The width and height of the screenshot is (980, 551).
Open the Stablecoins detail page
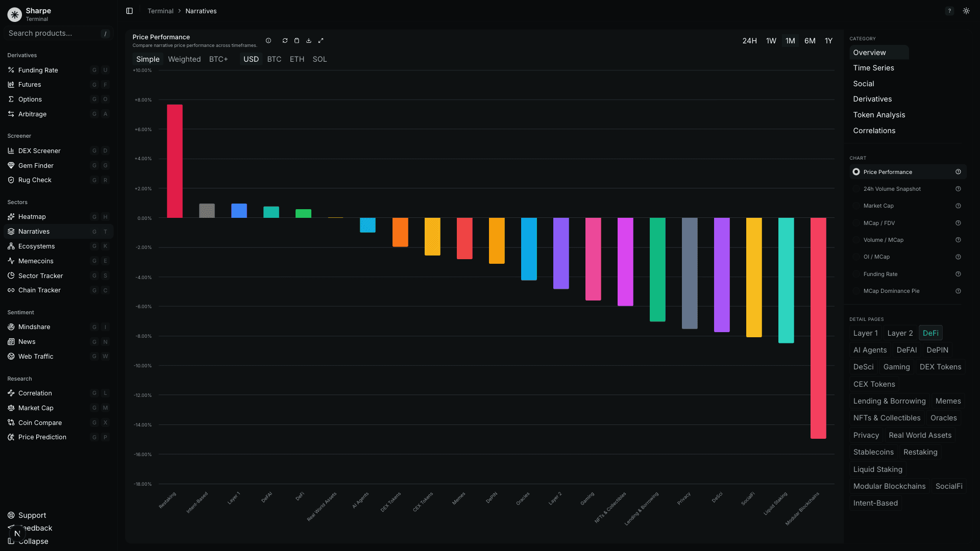[x=873, y=452]
